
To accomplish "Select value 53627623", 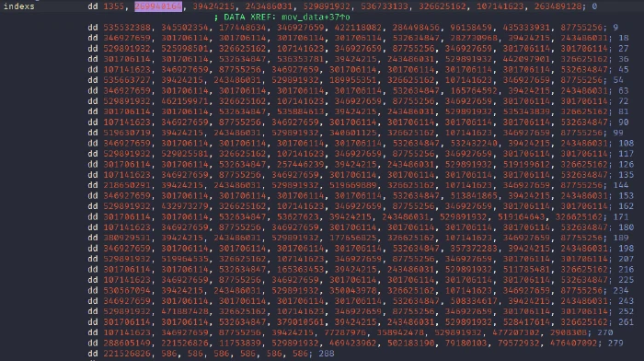I will pos(298,217).
